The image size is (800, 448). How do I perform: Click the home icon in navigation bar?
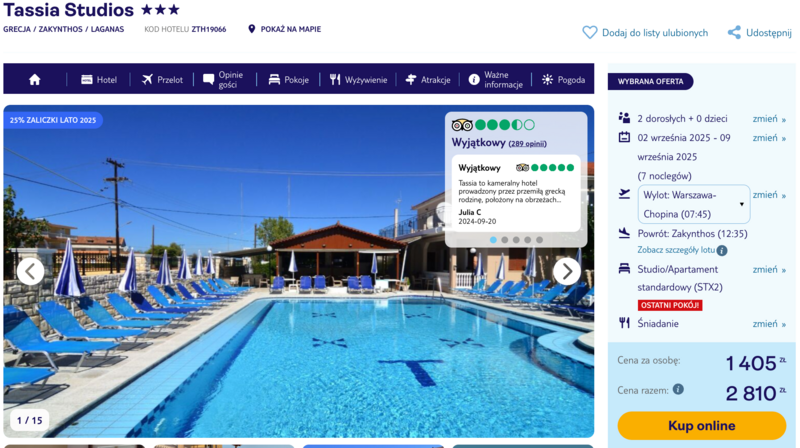[x=35, y=80]
